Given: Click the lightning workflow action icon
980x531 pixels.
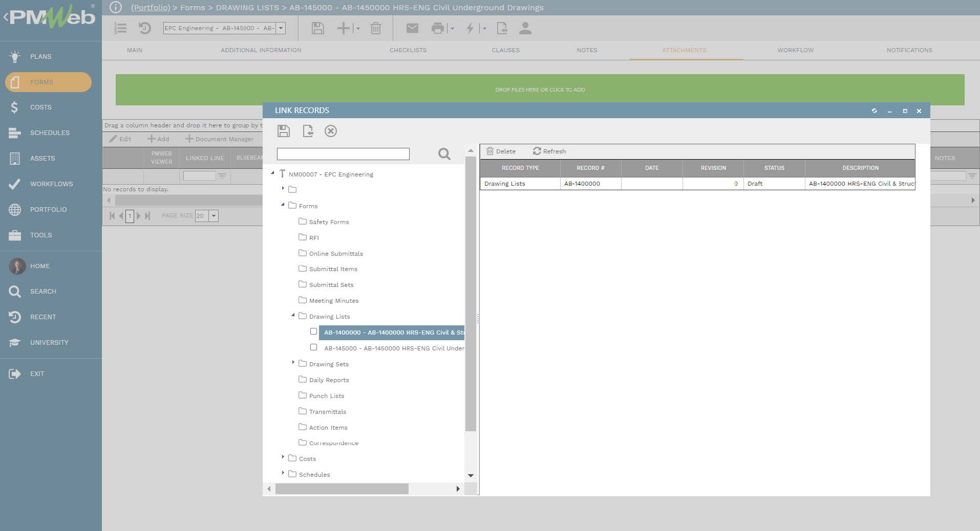Looking at the screenshot, I should pyautogui.click(x=470, y=28).
